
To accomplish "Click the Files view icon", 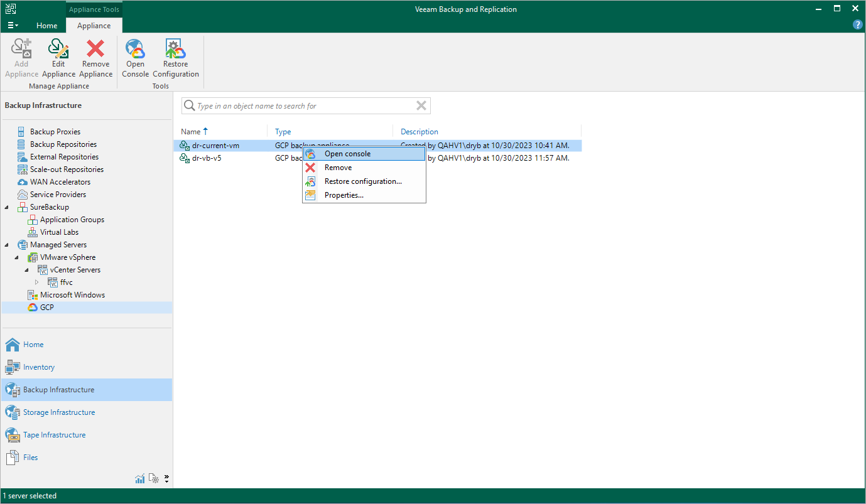I will [x=13, y=458].
